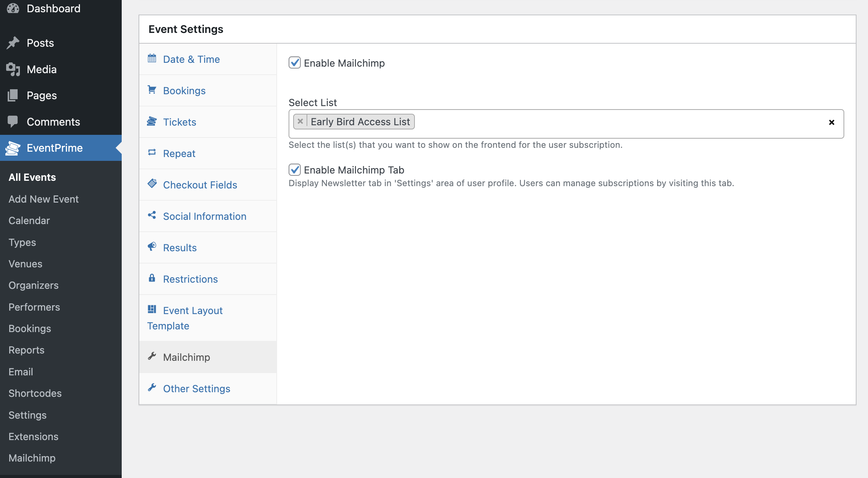Open the Select List dropdown field
Screen dimensions: 868x478
coord(612,123)
